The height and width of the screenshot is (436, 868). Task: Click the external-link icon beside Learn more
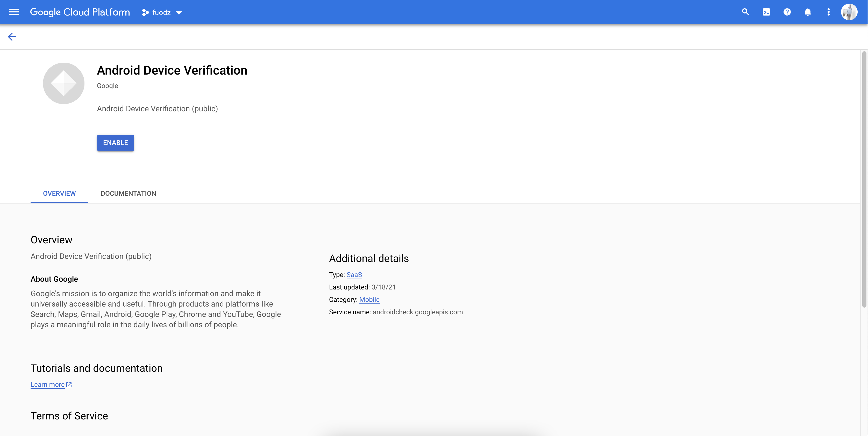click(69, 384)
